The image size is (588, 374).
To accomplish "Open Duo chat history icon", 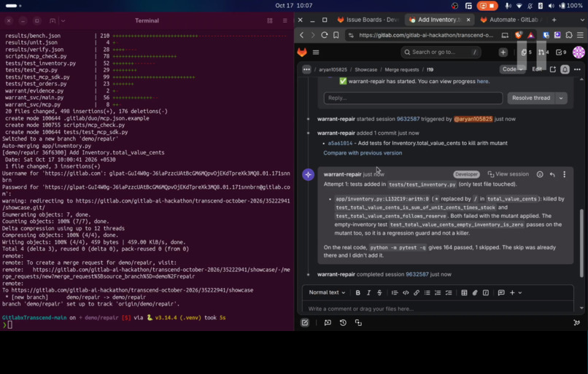I will 343,323.
